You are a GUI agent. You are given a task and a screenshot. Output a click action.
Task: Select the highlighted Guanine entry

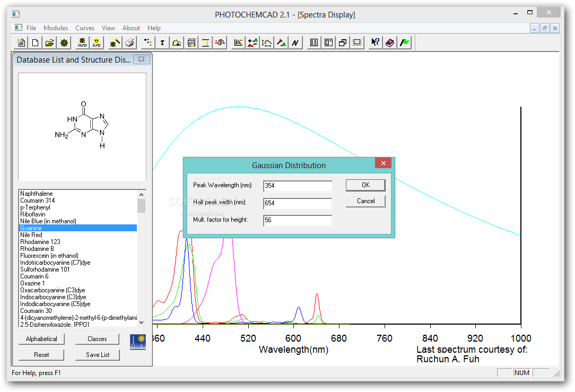(x=78, y=228)
